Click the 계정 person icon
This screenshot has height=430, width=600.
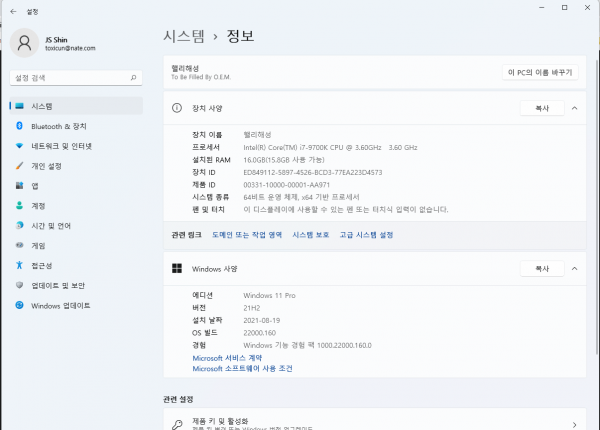click(20, 205)
